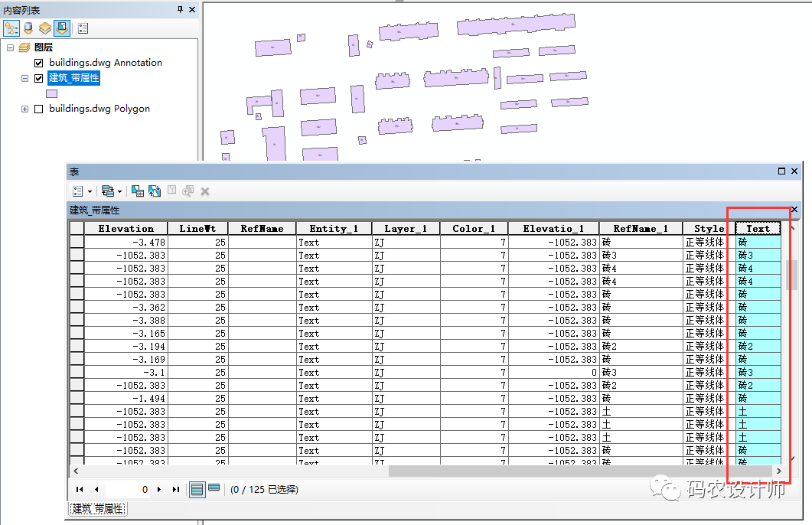Viewport: 812px width, 525px height.
Task: Expand buildings.dwg Polygon layer tree
Action: [x=25, y=109]
